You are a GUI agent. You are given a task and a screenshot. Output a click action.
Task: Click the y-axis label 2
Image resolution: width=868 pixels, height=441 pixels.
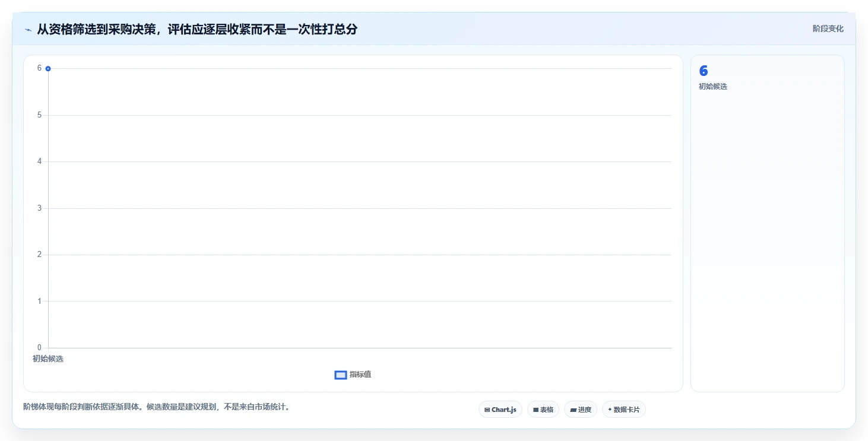click(39, 255)
